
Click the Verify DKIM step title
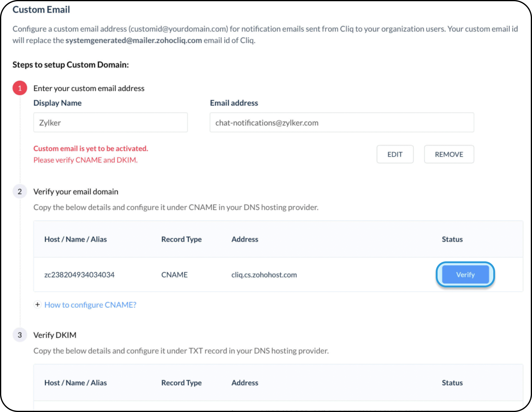[x=55, y=335]
